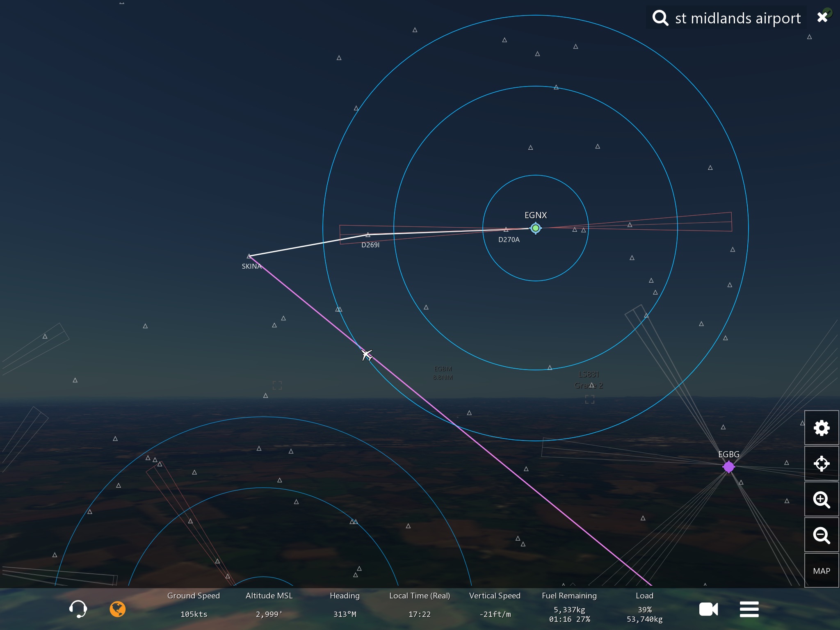Screen dimensions: 840x630
Task: Select the aircraft icon on map
Action: (x=367, y=355)
